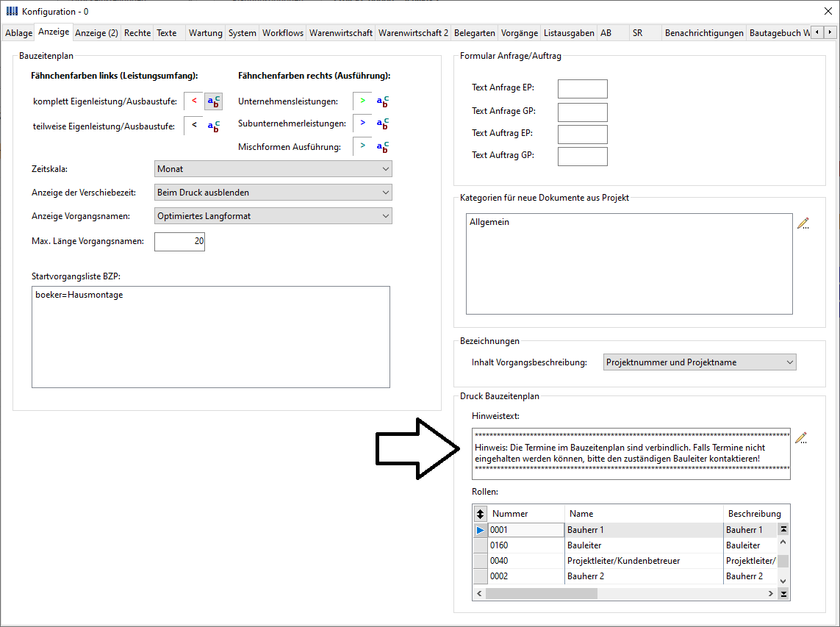Select the Projektleiter/Kundenbetreuer name cell

644,561
